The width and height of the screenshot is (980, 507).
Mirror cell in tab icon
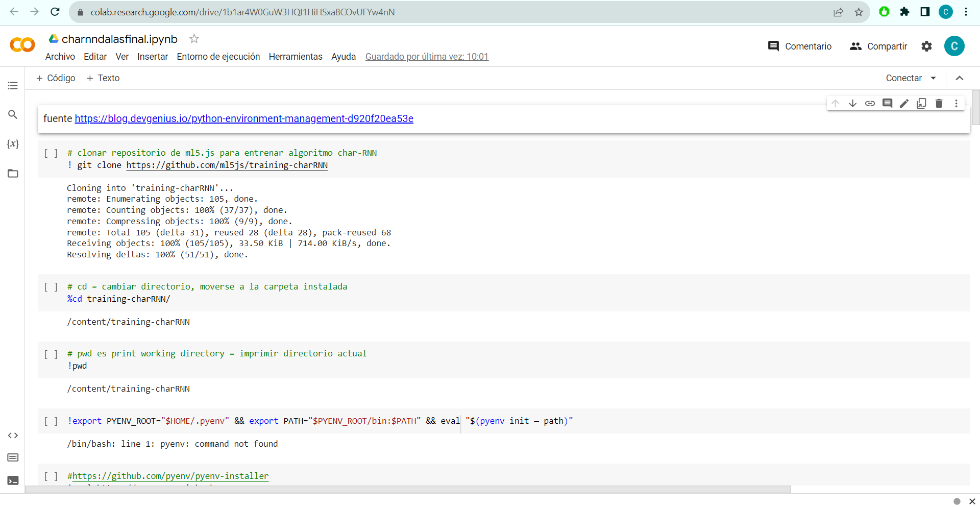pyautogui.click(x=921, y=104)
